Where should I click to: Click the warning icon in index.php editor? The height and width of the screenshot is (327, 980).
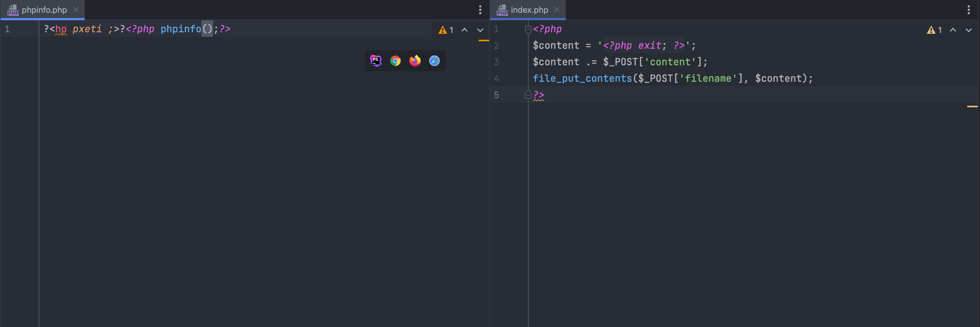coord(930,30)
